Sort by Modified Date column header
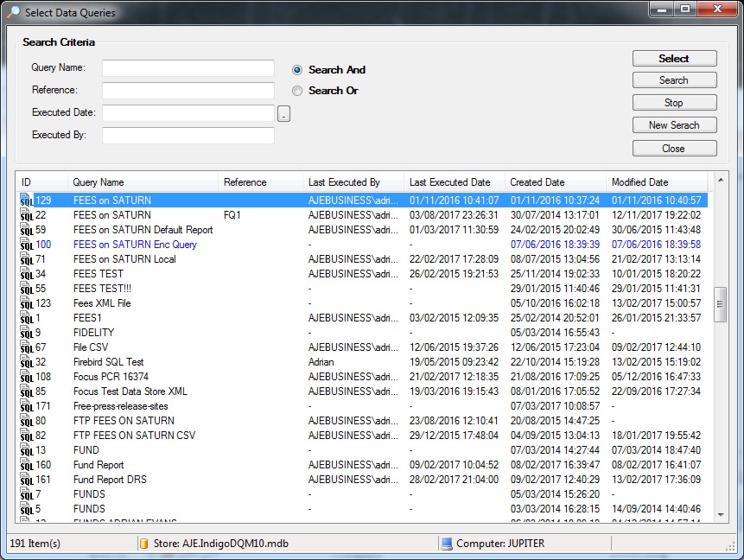This screenshot has width=744, height=560. click(x=639, y=182)
